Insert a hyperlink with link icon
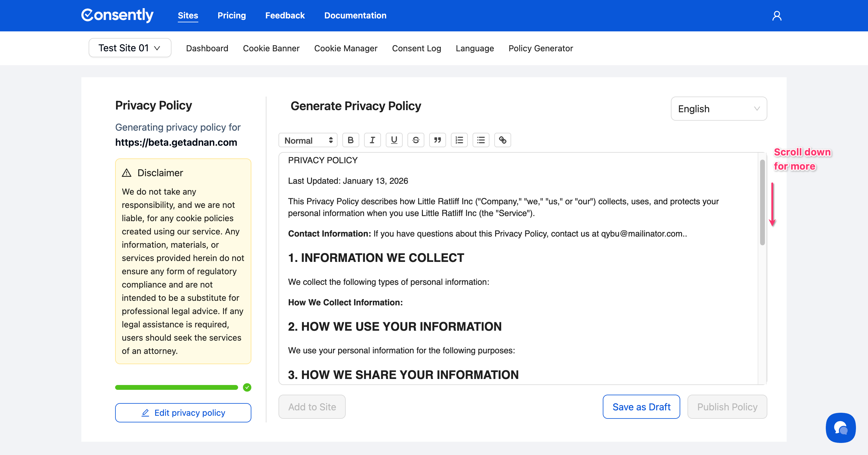This screenshot has height=455, width=868. click(502, 140)
